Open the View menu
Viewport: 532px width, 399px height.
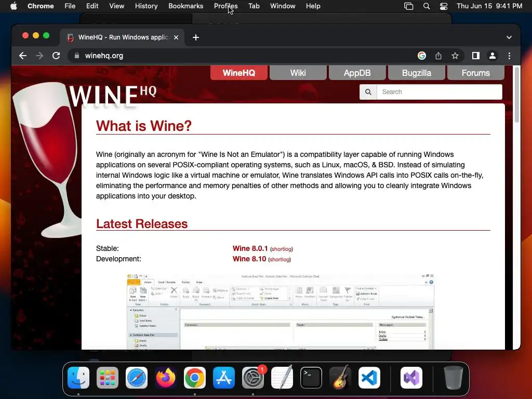pos(116,6)
